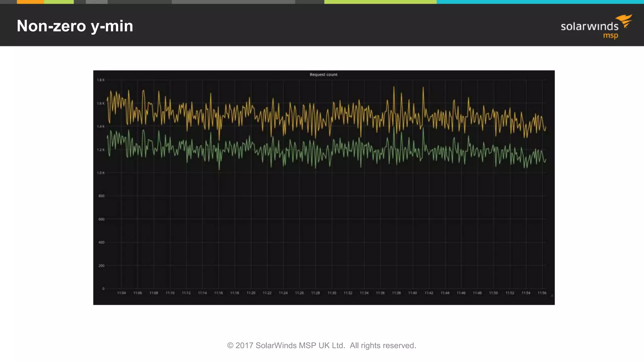
Task: Click the SolarWinds MSP logo
Action: 590,27
